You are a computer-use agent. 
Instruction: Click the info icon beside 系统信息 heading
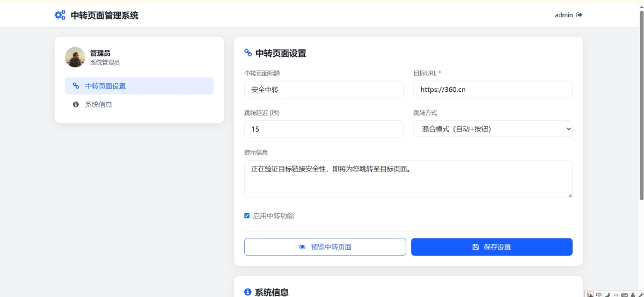point(247,292)
